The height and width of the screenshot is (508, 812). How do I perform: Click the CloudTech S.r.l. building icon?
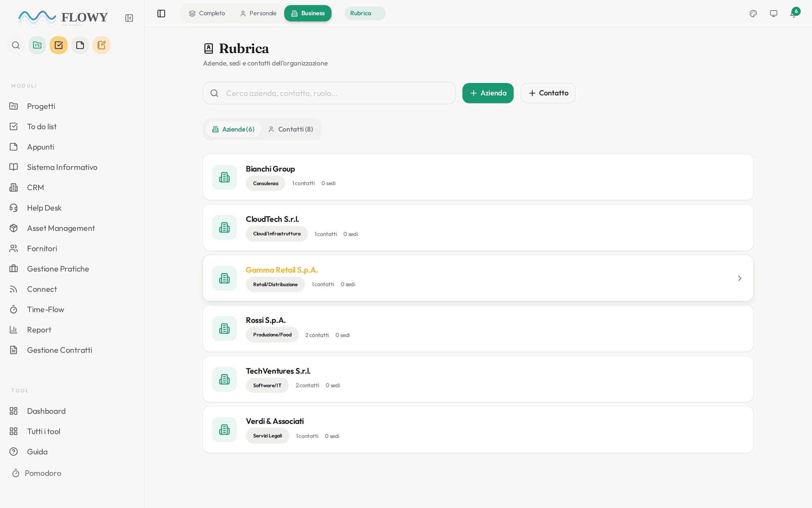pyautogui.click(x=224, y=227)
